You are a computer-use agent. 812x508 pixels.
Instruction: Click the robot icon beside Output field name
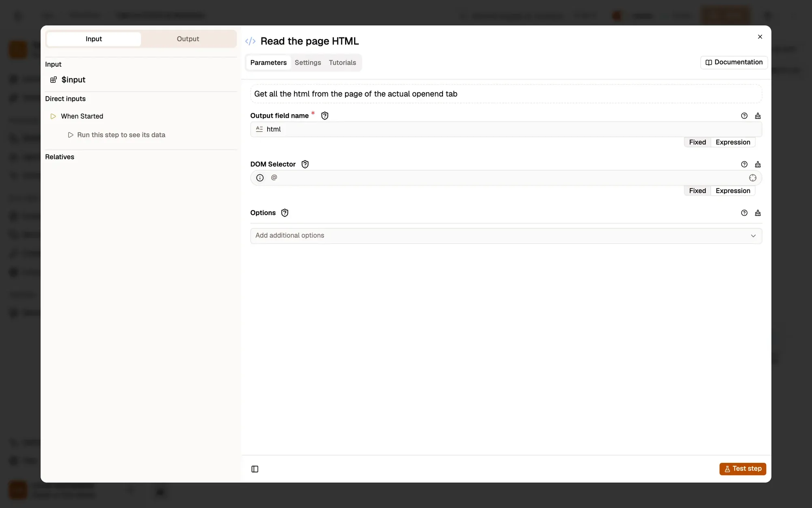758,116
